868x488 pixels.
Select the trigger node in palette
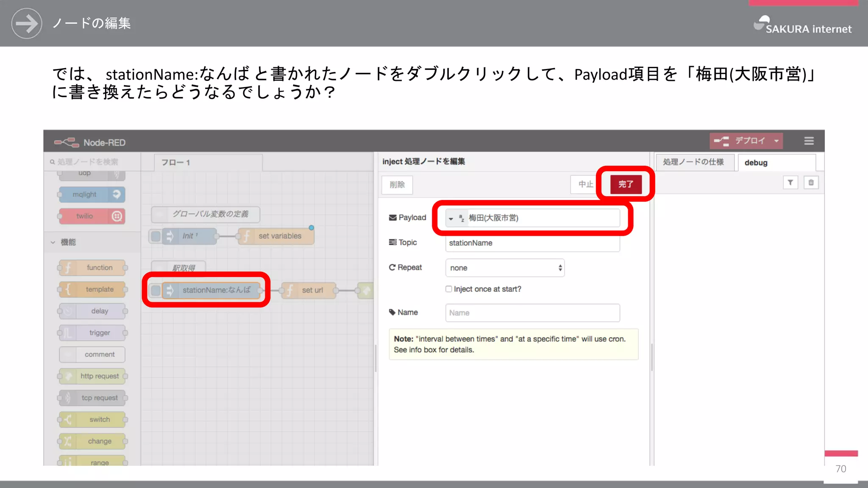point(92,333)
